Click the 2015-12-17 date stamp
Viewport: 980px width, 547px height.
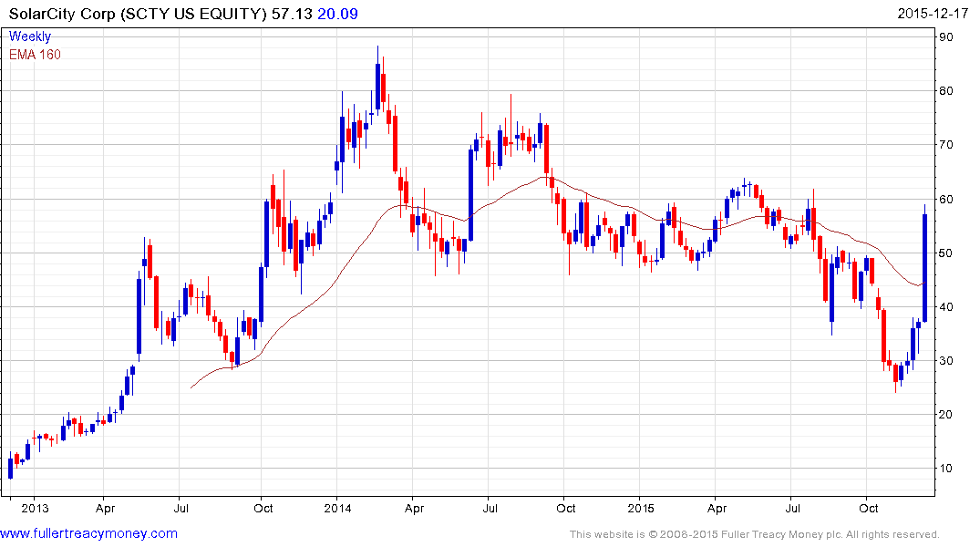(x=933, y=14)
